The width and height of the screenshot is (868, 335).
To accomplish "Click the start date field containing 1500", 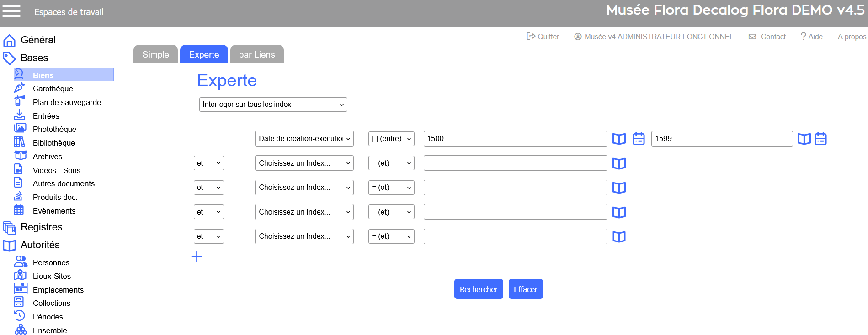I will tap(515, 139).
